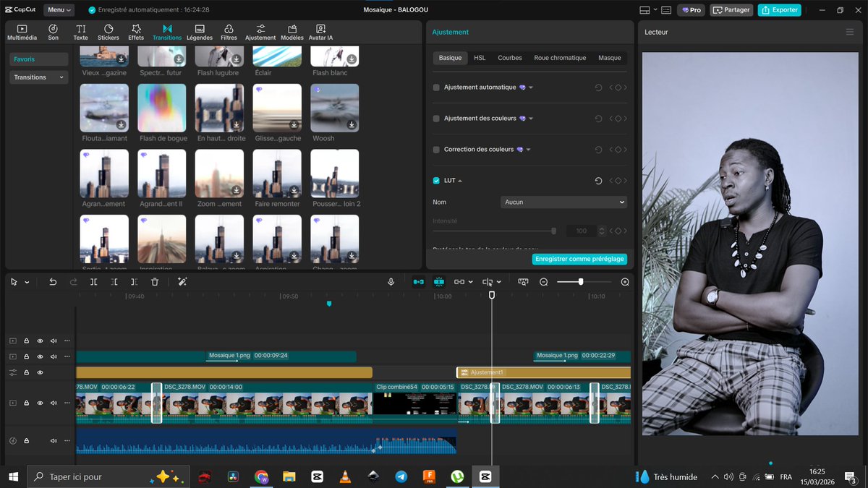Switch to Courbes tab
The height and width of the screenshot is (488, 868).
click(510, 58)
